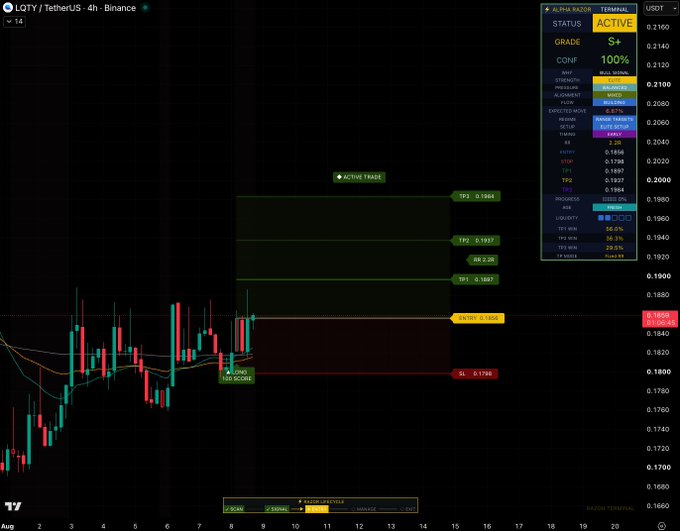Click the panel stop value 0.1798
Viewport: 680px width, 531px height.
click(x=615, y=161)
